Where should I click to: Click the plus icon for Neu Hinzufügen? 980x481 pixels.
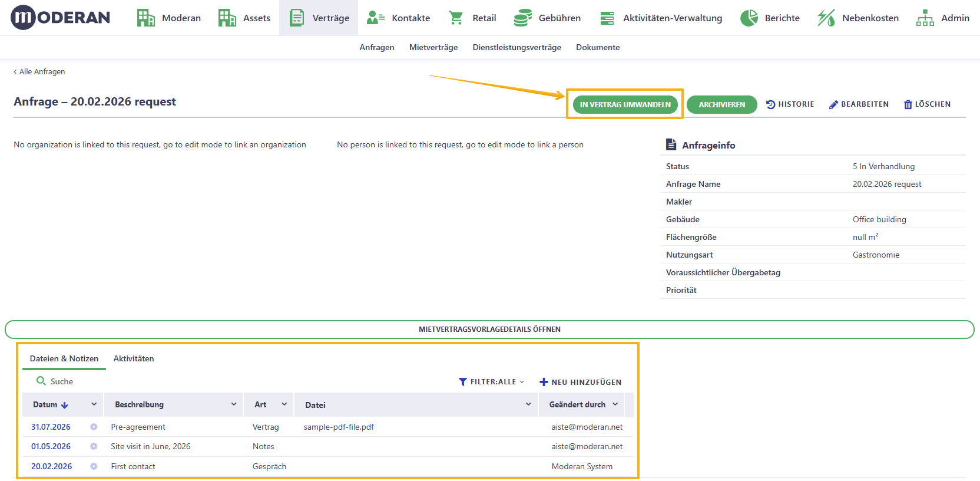tap(544, 382)
